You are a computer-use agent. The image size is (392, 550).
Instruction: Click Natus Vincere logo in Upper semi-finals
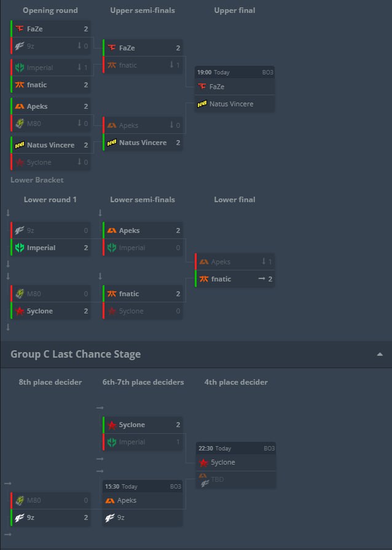112,143
